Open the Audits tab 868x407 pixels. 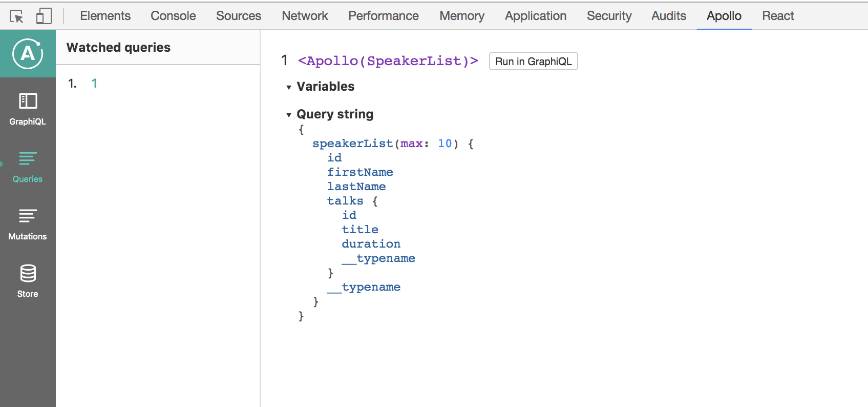(x=669, y=16)
